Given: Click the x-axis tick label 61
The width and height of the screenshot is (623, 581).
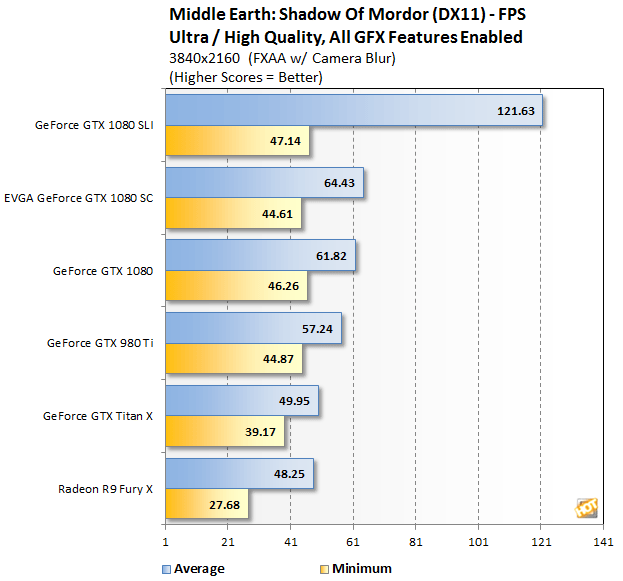Looking at the screenshot, I should click(353, 542).
